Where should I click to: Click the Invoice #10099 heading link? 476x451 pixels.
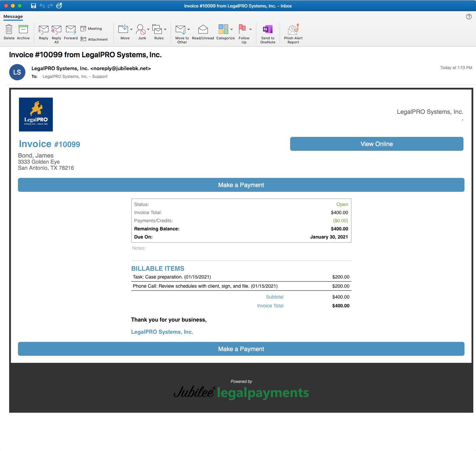coord(49,144)
